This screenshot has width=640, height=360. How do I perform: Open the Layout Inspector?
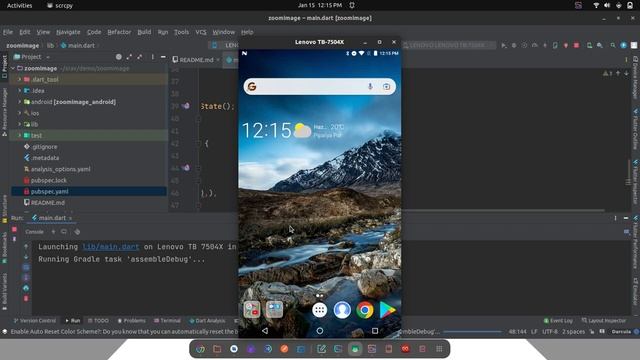(604, 321)
